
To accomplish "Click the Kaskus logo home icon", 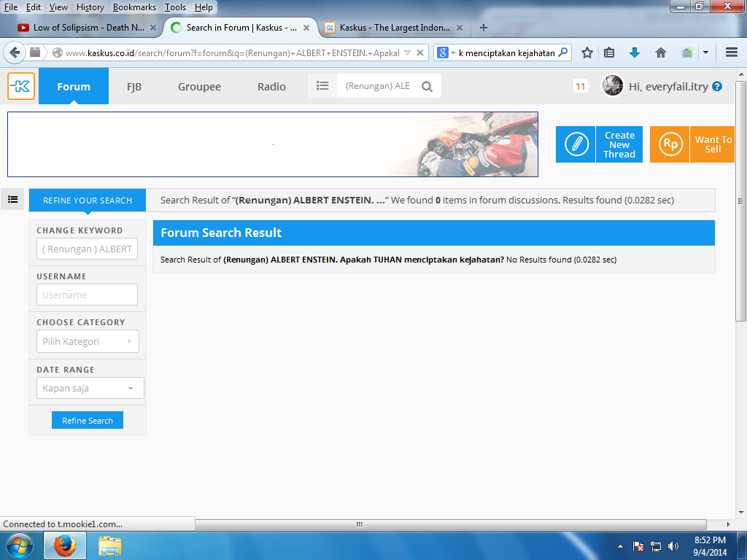I will click(21, 86).
